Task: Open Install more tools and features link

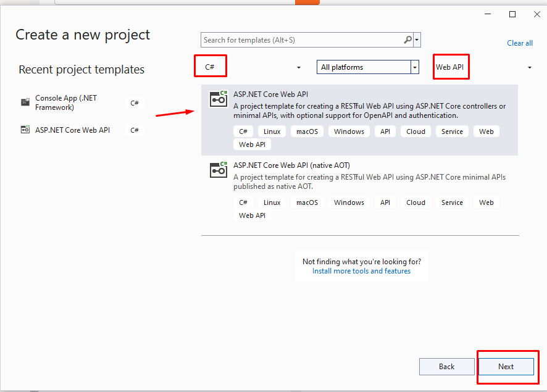Action: click(361, 271)
